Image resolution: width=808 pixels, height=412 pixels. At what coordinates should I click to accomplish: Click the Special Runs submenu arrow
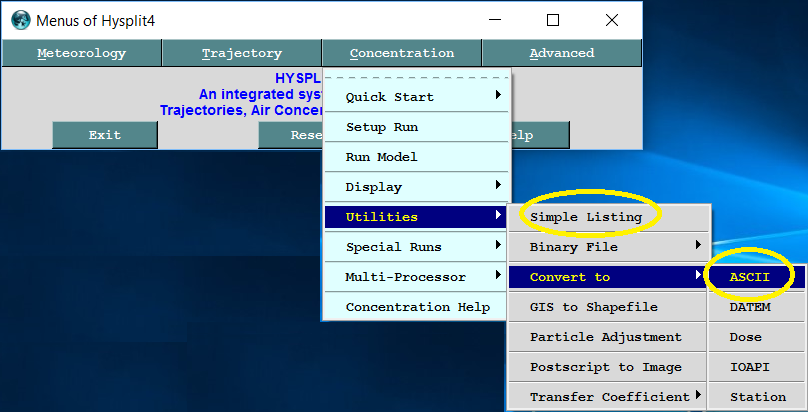498,245
